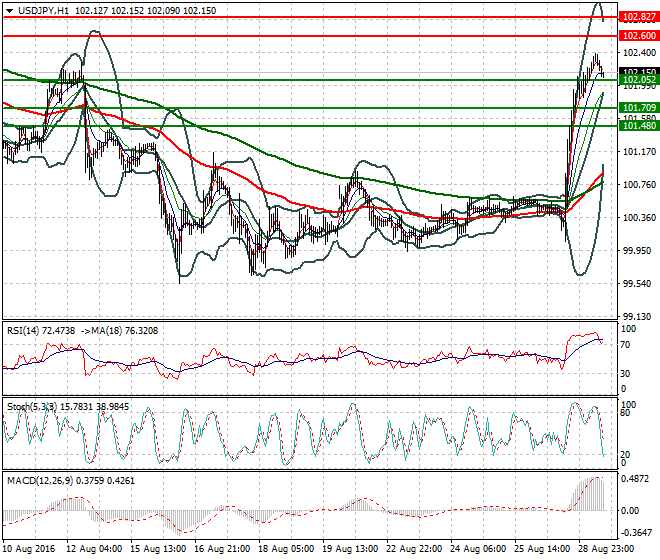The image size is (660, 560).
Task: Click the chart menu triangle beside USDJPY,H1
Action: coord(10,11)
